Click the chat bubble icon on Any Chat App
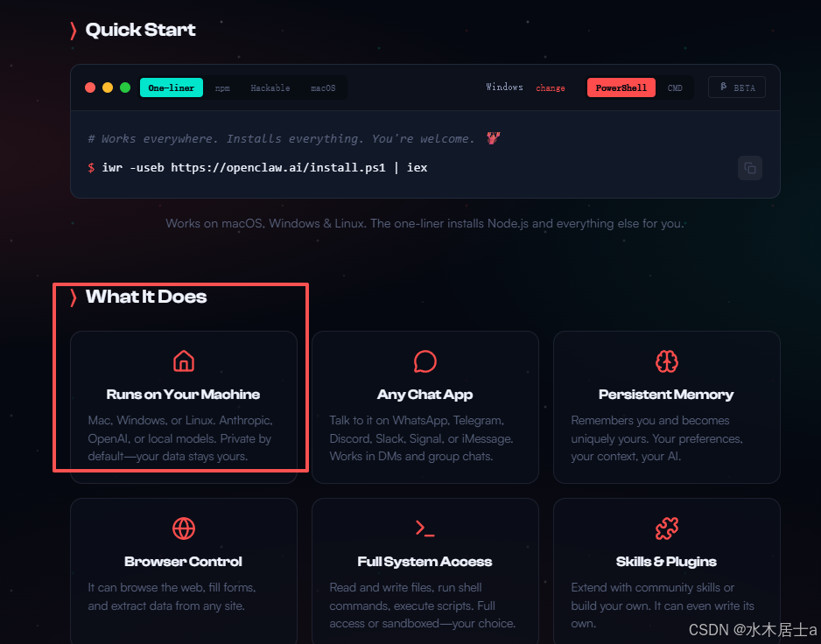The width and height of the screenshot is (821, 644). click(425, 361)
